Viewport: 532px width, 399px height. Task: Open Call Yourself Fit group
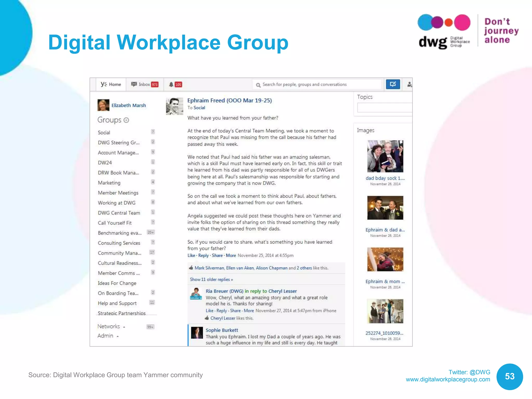coord(115,223)
